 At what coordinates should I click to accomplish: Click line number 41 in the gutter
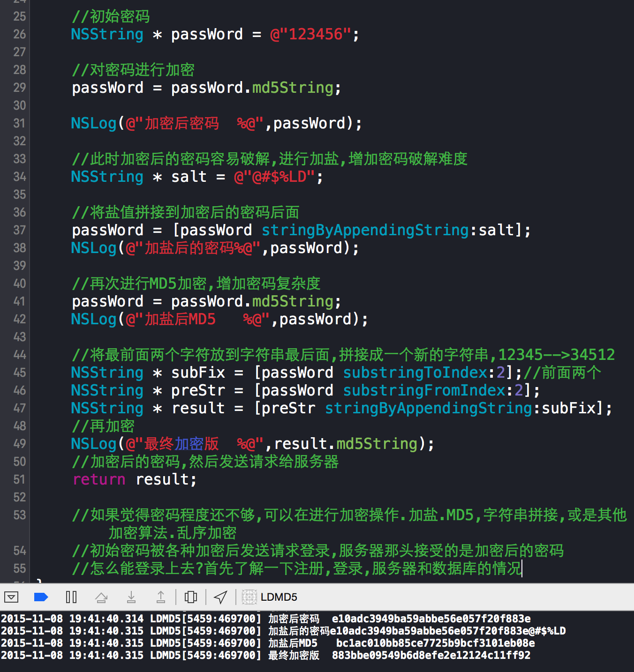coord(20,301)
